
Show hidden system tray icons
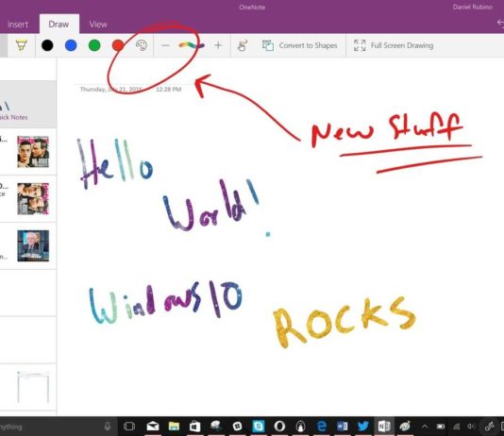click(x=425, y=427)
